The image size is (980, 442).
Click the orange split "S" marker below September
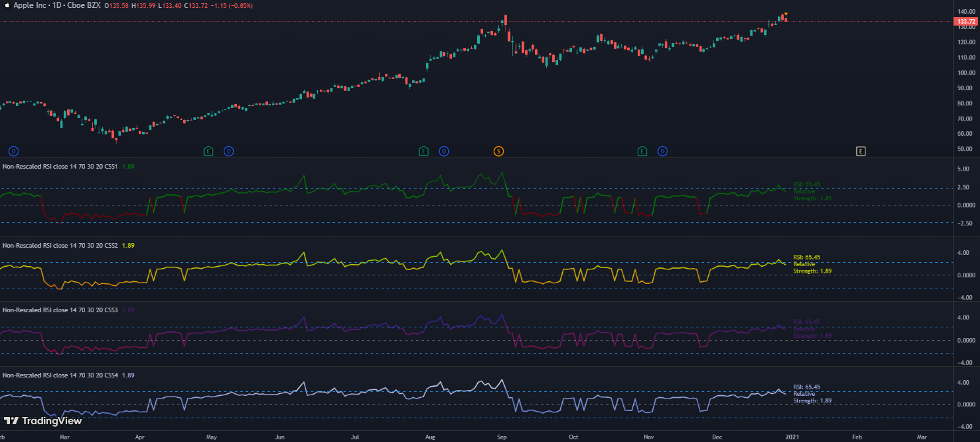[x=499, y=151]
